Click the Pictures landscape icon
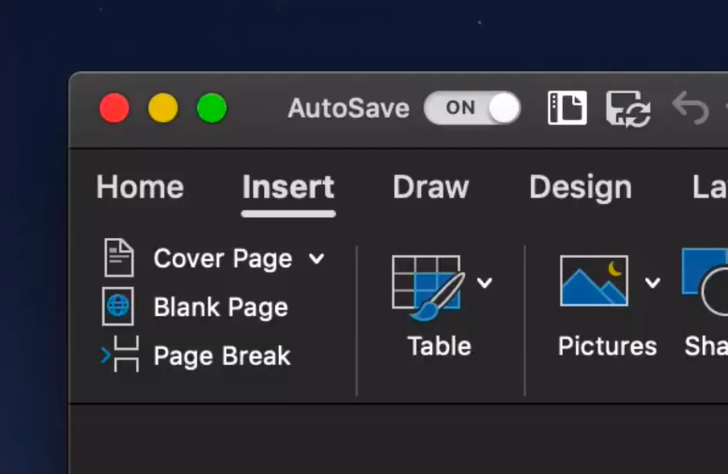The image size is (728, 474). [594, 281]
